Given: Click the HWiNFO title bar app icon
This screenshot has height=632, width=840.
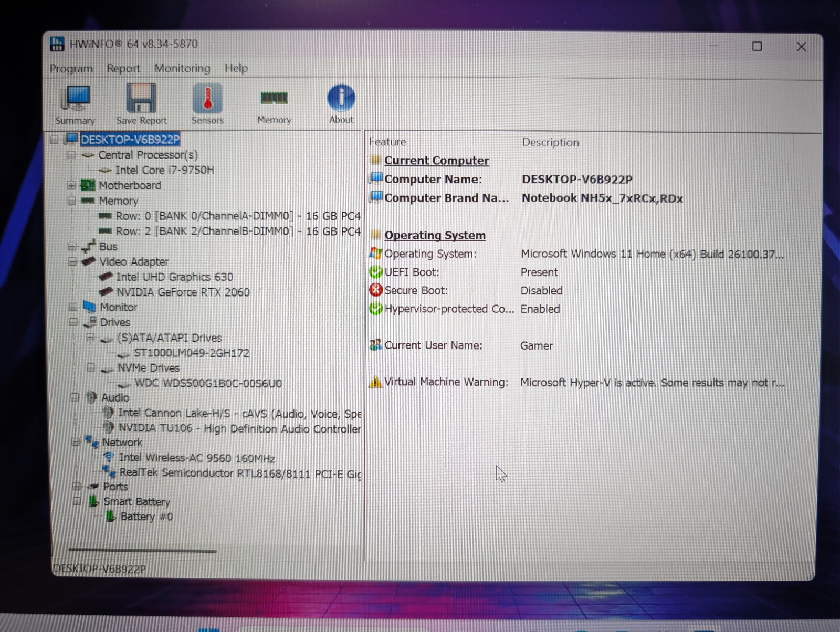Looking at the screenshot, I should click(x=57, y=44).
